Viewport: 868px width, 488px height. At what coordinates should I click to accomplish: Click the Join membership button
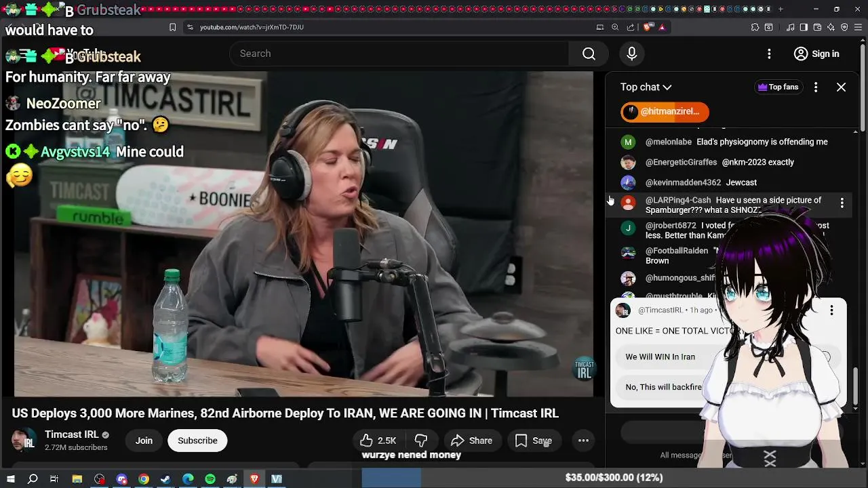[144, 441]
